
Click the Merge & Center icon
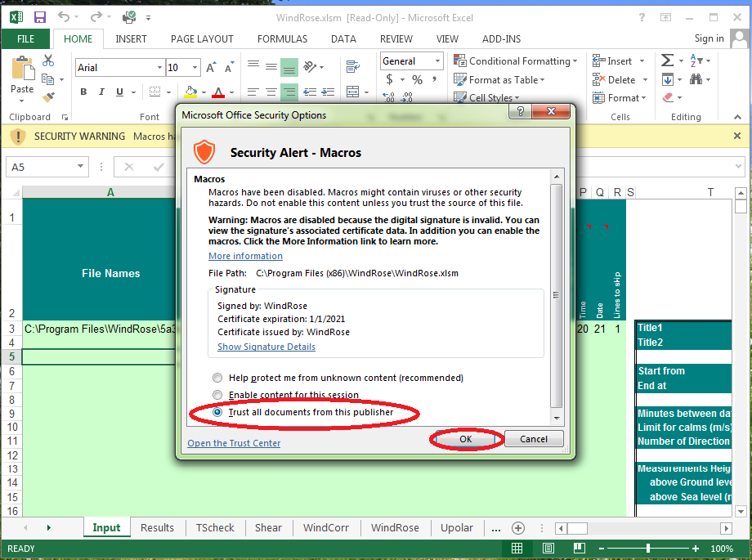(353, 92)
